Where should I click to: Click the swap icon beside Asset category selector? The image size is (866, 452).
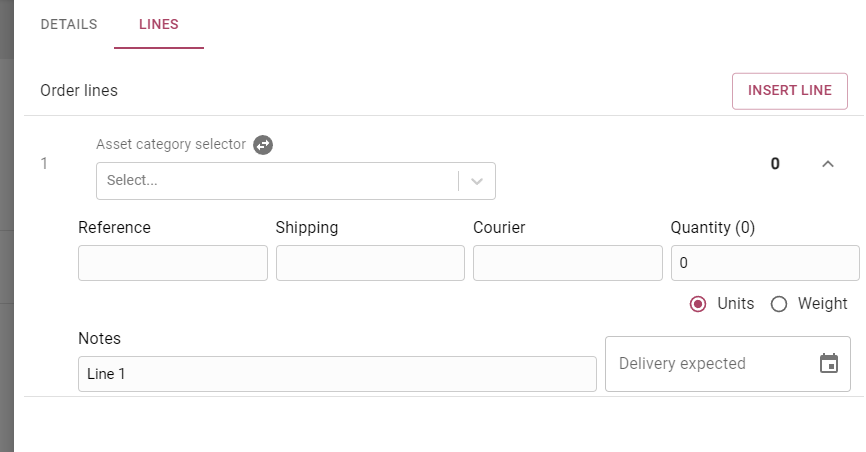[263, 145]
